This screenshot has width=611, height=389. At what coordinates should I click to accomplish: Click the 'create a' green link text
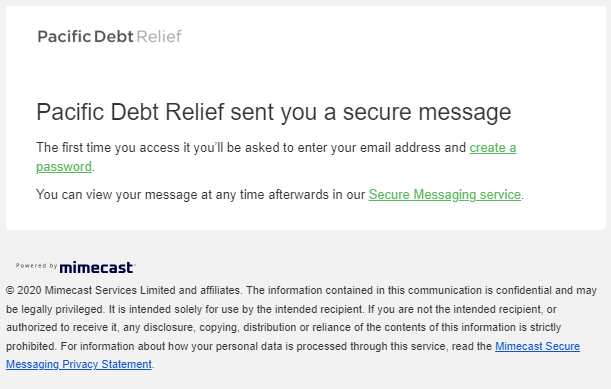tap(493, 148)
